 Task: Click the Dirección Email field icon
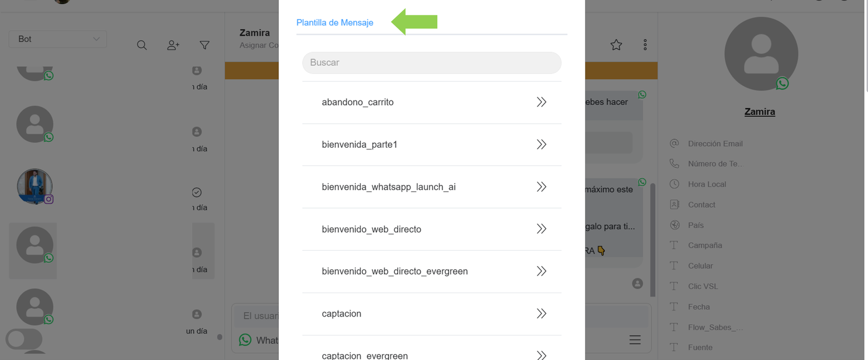click(x=674, y=143)
